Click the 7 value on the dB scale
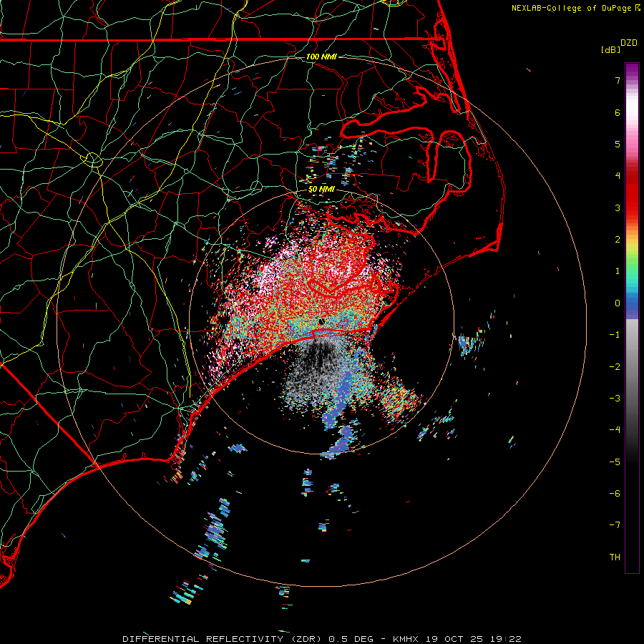This screenshot has width=644, height=644. [618, 80]
